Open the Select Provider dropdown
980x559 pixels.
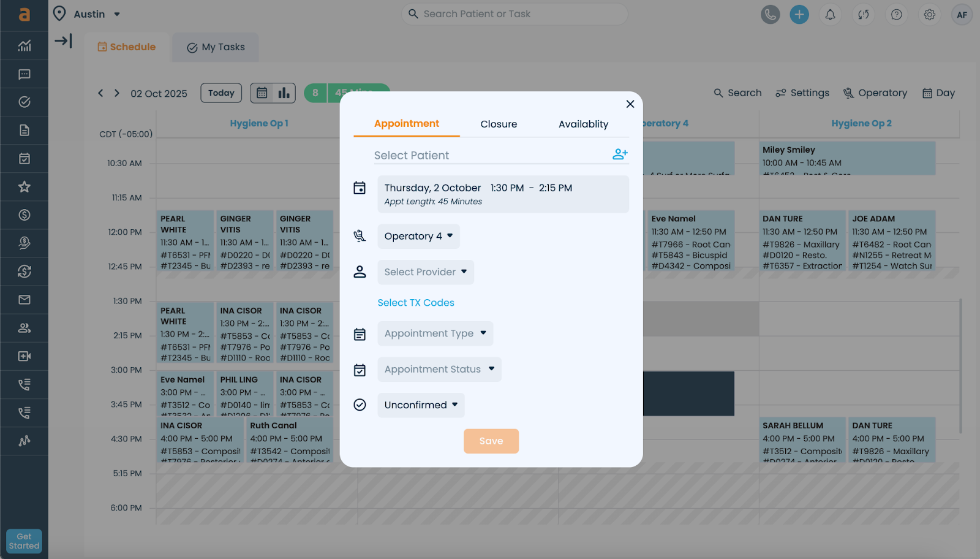426,272
